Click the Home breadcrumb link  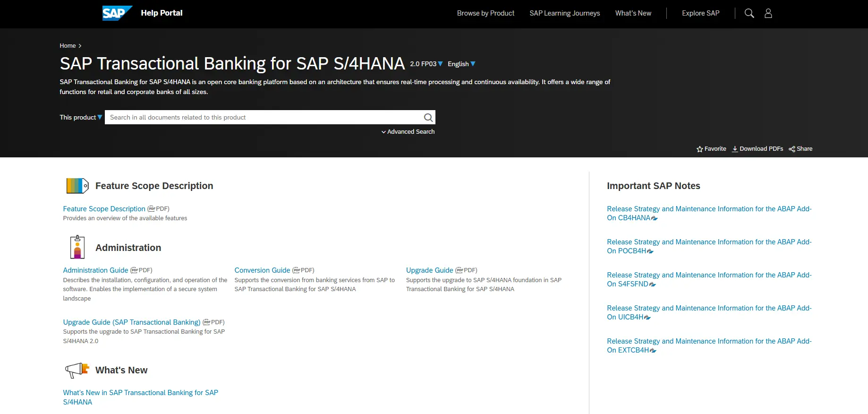(68, 46)
